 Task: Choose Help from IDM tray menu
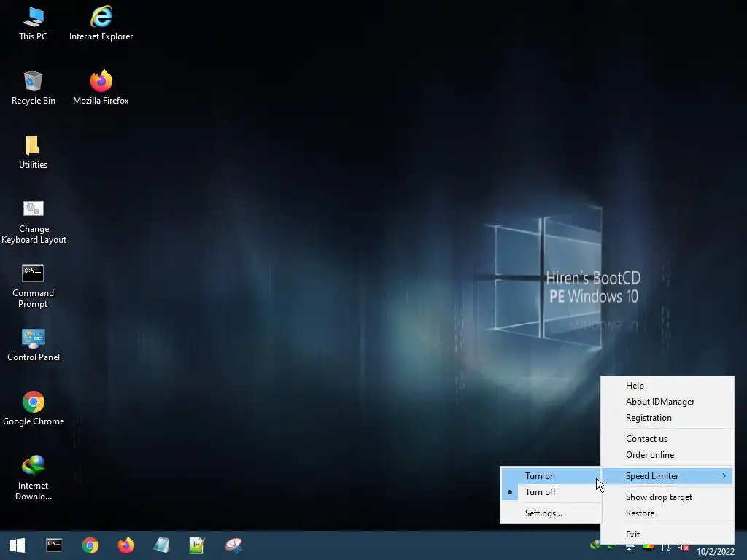click(667, 385)
